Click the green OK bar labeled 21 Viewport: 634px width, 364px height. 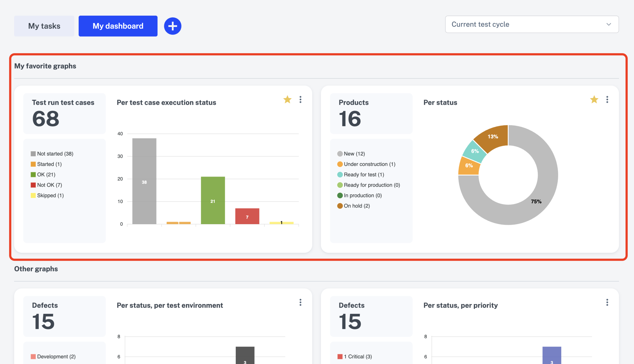click(213, 200)
